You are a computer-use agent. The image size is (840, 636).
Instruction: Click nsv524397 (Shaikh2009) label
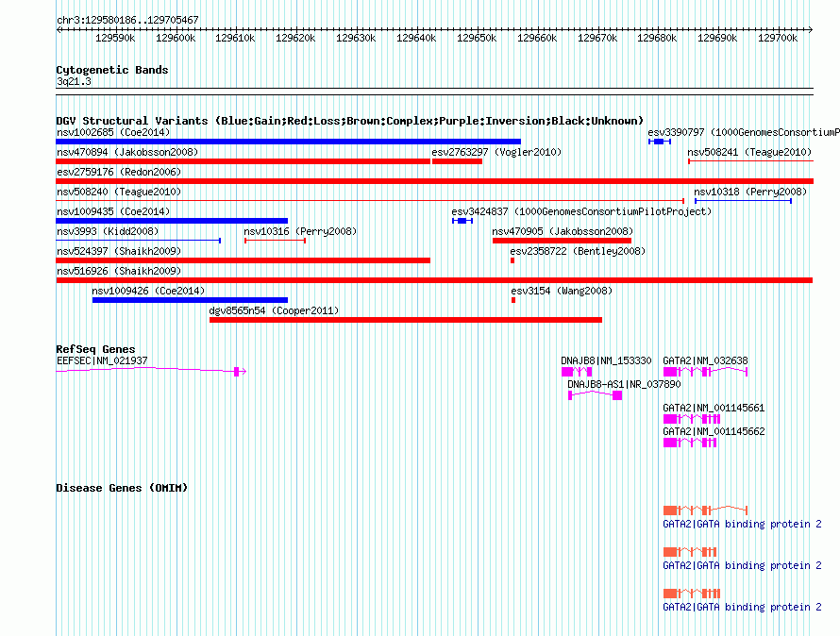pos(119,251)
